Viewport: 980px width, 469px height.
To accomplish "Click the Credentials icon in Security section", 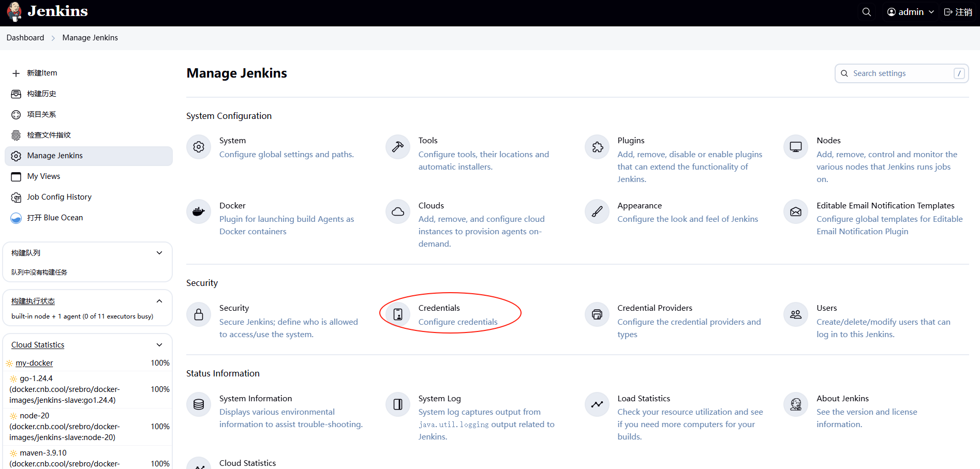I will coord(398,314).
